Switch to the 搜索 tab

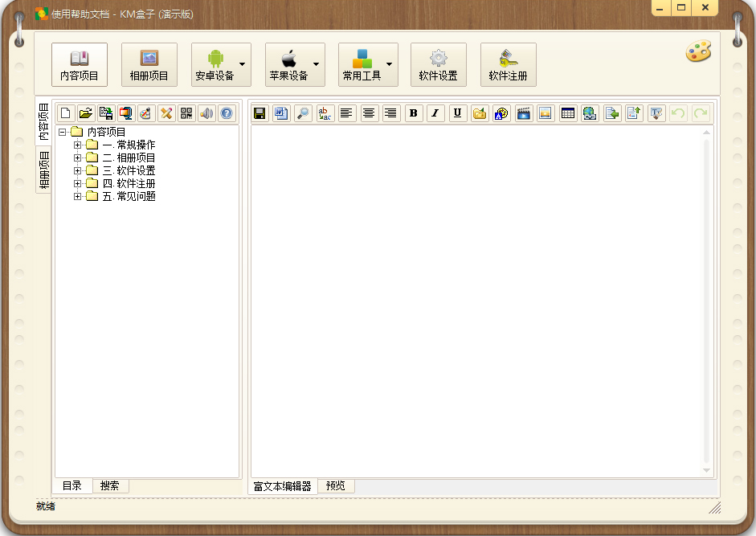pos(110,485)
